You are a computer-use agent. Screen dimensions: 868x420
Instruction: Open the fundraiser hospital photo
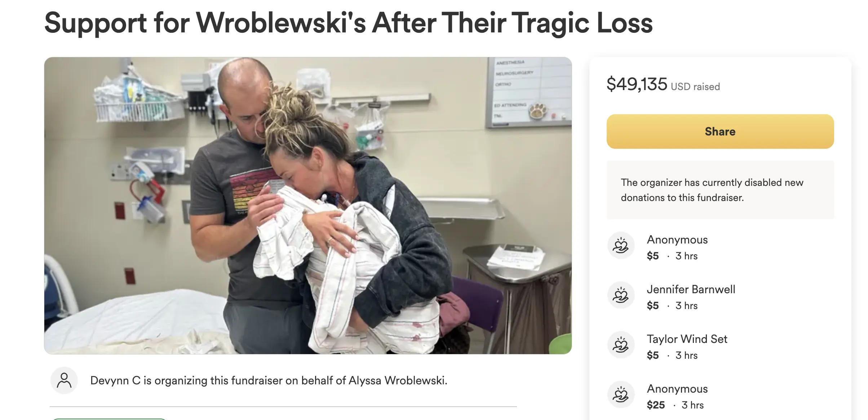point(308,205)
